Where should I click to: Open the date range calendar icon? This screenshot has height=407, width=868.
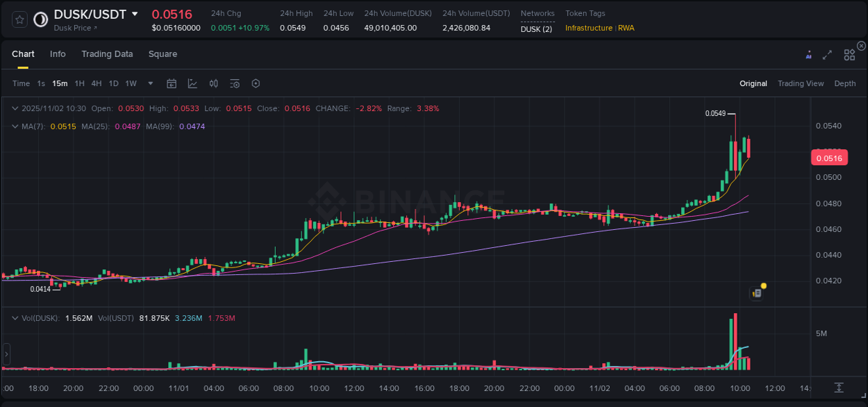172,83
